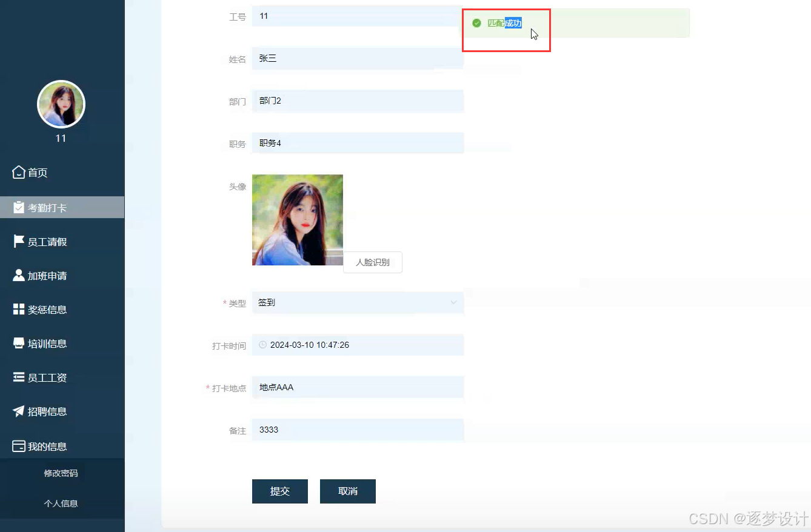
Task: Click the 人脸识别 button
Action: click(373, 262)
